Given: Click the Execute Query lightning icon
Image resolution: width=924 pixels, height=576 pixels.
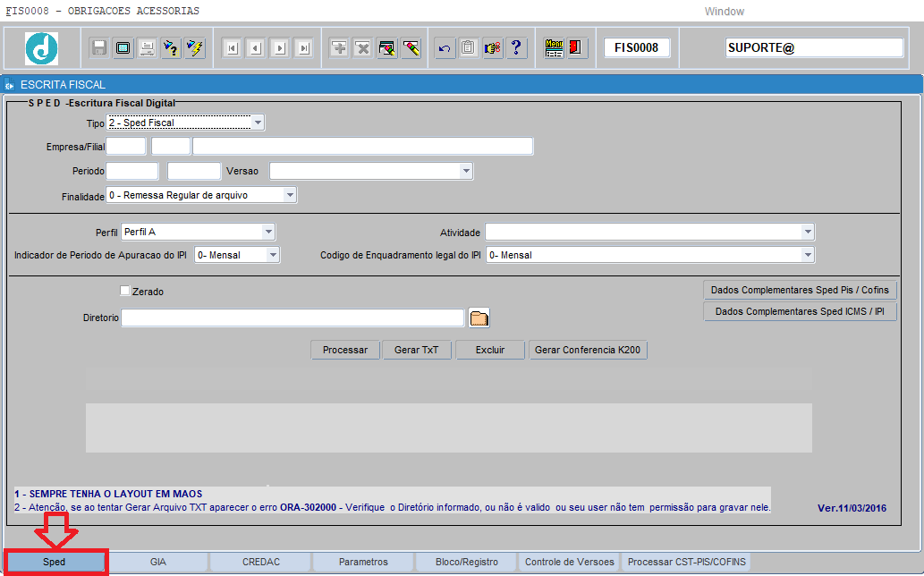Looking at the screenshot, I should coord(194,47).
